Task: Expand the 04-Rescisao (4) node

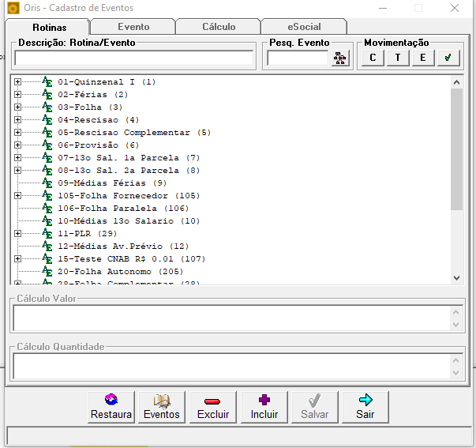Action: [x=17, y=120]
